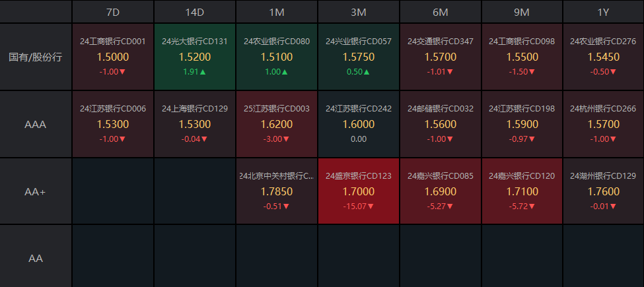The image size is (644, 287).
Task: Open the 24杭州银行CD266 cell
Action: [603, 124]
